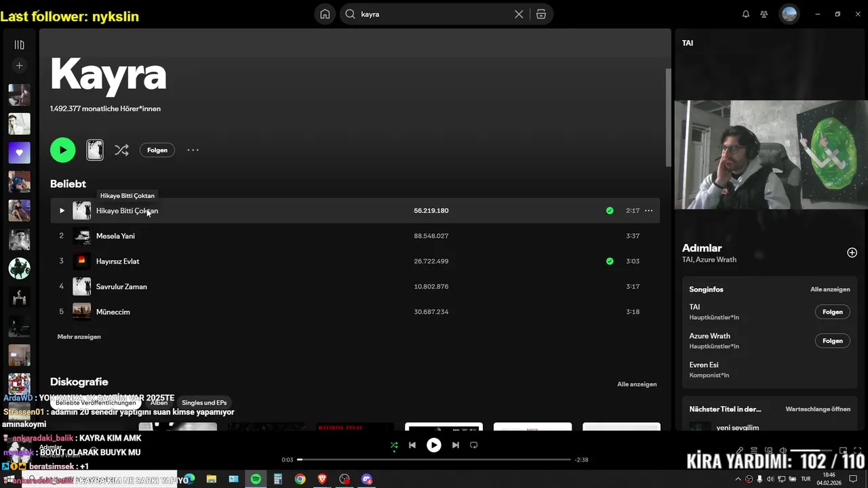This screenshot has width=868, height=488.
Task: Collapse the library sidebar icon
Action: (19, 45)
